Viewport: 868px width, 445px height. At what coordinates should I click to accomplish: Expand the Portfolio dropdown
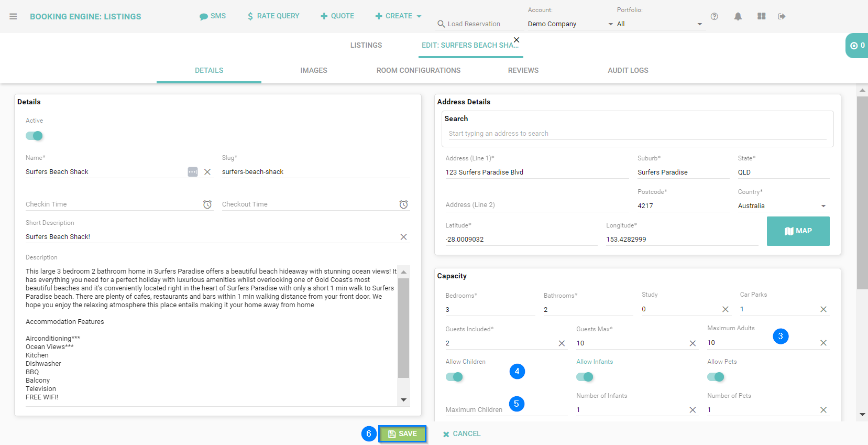click(699, 24)
